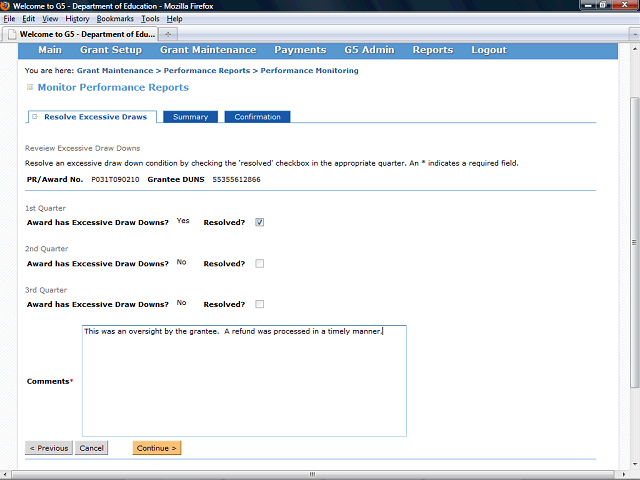Viewport: 640px width, 480px height.
Task: Uncheck the 1st Quarter Resolved checkbox
Action: [260, 222]
